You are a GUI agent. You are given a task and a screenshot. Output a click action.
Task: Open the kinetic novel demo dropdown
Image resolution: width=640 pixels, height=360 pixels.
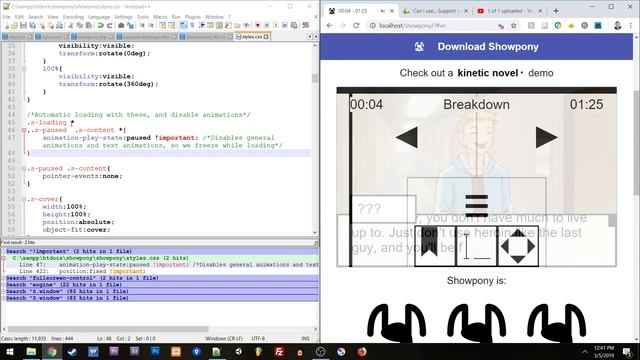[x=490, y=73]
